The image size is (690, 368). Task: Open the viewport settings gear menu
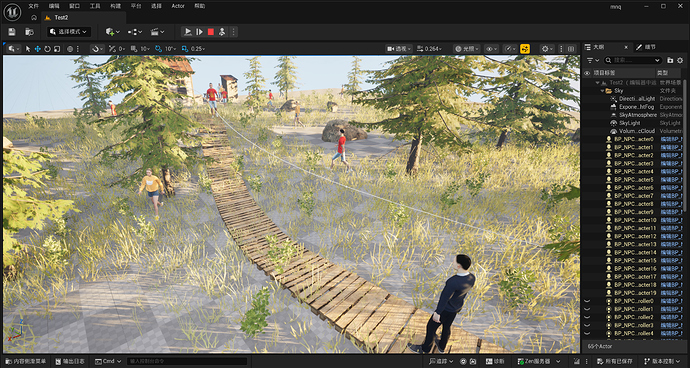(547, 49)
